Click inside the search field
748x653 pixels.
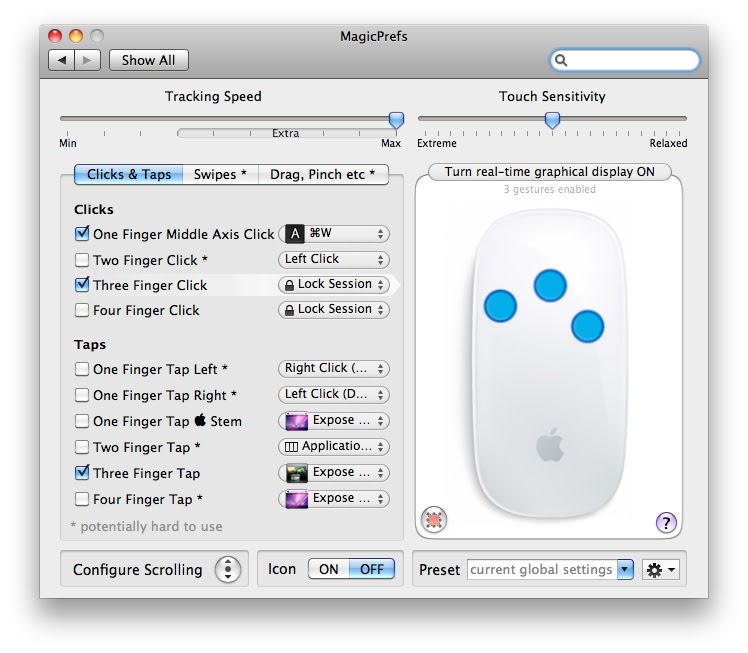625,61
